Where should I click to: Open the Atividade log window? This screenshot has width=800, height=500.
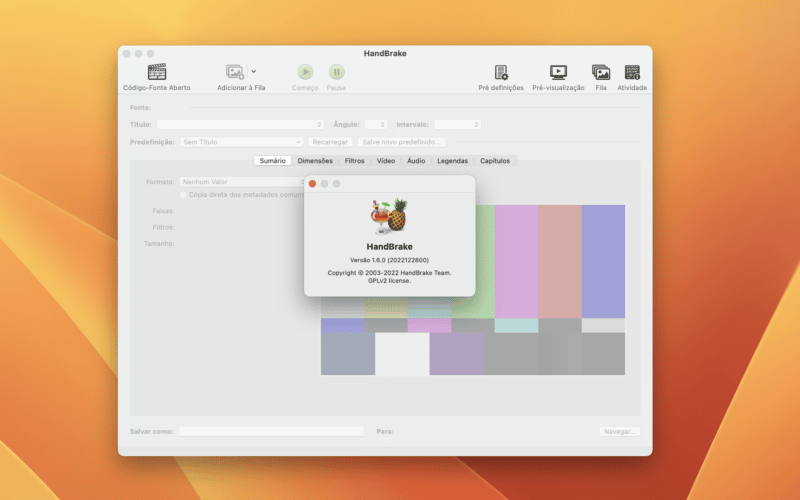click(632, 72)
